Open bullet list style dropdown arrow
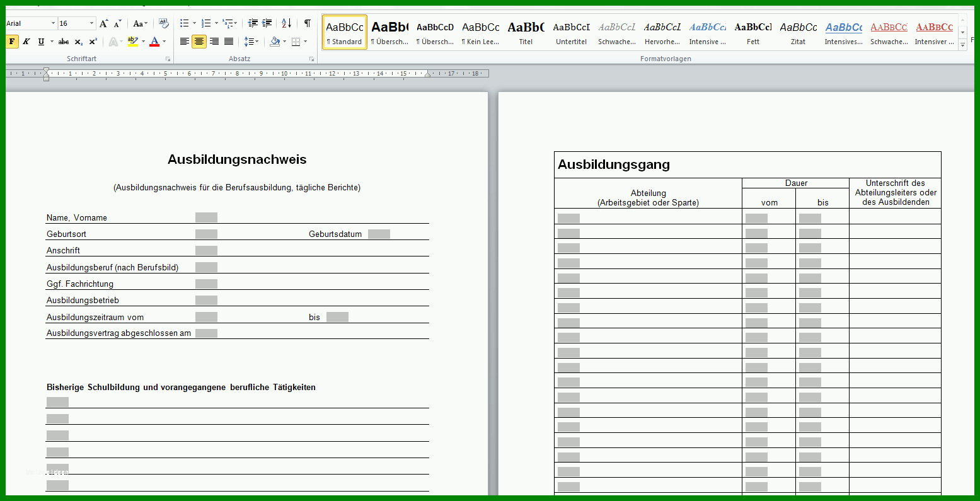Screen dimensions: 980x501 tap(194, 23)
